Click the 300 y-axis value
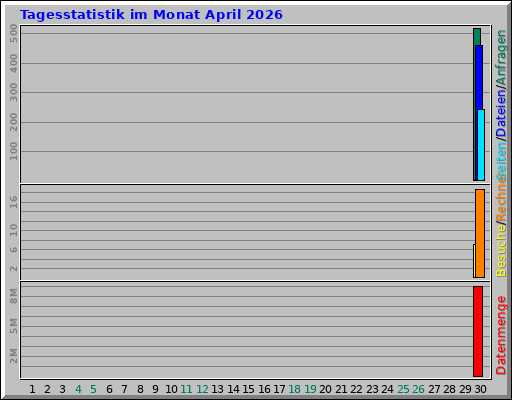The image size is (512, 400). coord(14,92)
